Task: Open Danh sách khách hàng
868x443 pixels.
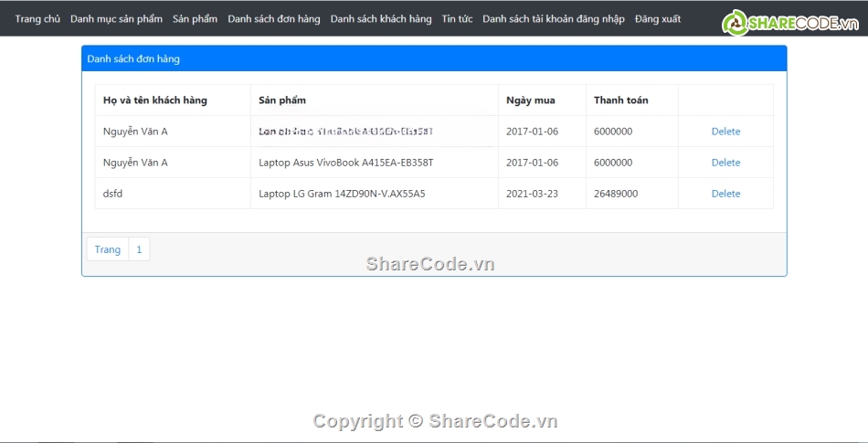Action: pos(381,19)
